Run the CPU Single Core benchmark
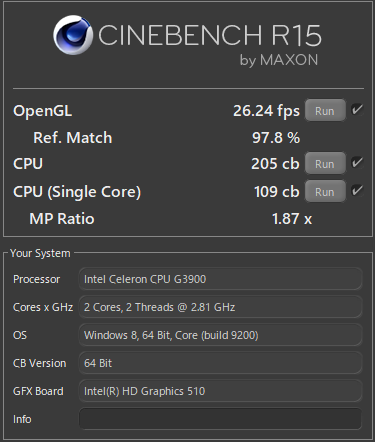 pos(325,191)
